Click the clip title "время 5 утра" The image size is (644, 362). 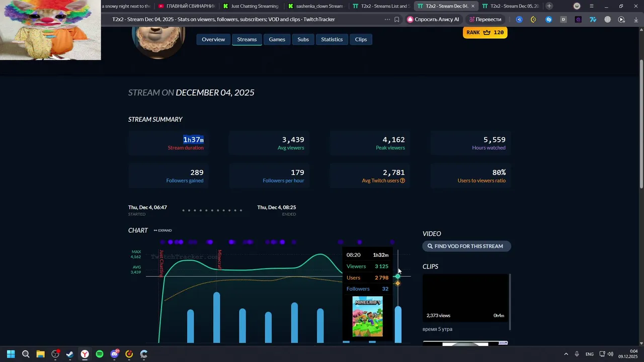pos(437,329)
